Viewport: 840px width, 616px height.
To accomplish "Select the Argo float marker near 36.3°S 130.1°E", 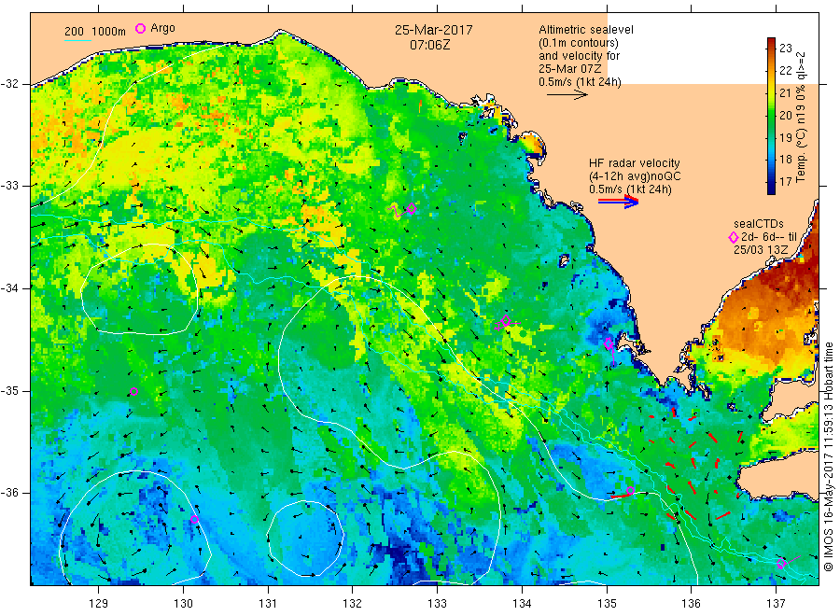I will point(194,520).
